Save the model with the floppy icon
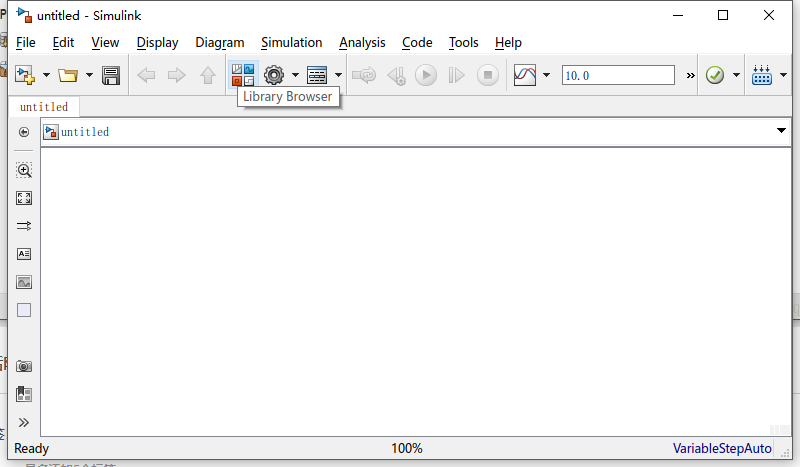 point(111,75)
